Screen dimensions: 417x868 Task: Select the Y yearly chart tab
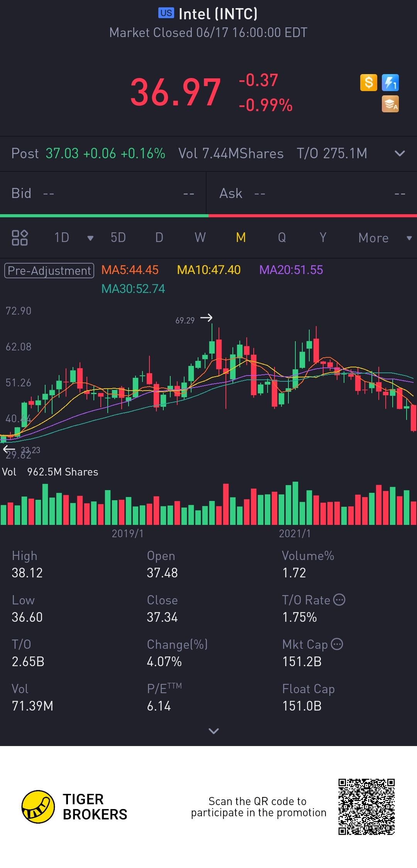point(323,238)
